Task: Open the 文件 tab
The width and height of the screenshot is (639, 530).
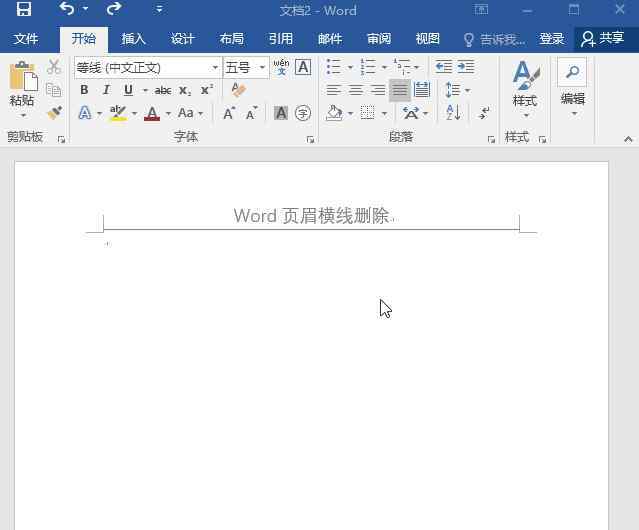Action: [x=26, y=39]
